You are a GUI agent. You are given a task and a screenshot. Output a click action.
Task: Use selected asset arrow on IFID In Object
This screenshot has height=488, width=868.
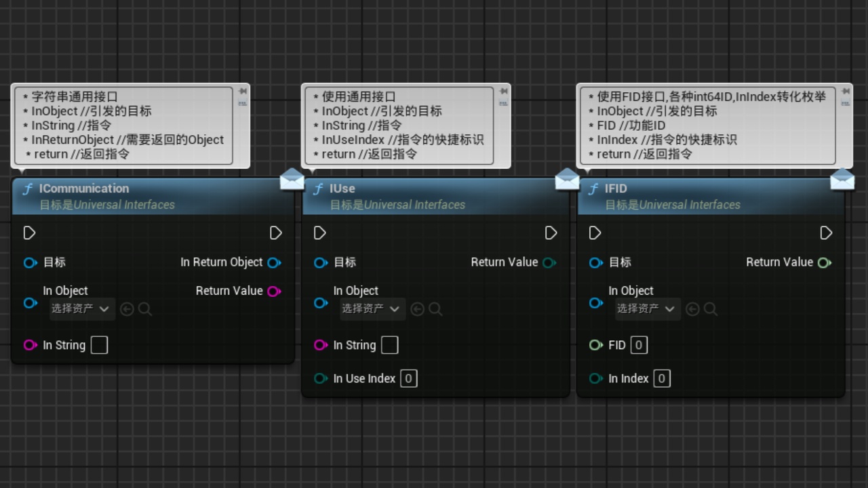692,309
